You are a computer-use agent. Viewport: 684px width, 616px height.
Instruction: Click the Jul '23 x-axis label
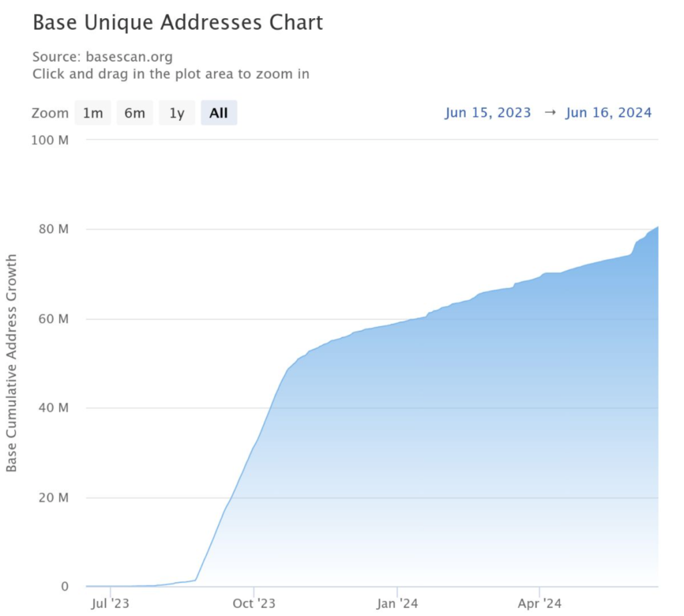[110, 604]
